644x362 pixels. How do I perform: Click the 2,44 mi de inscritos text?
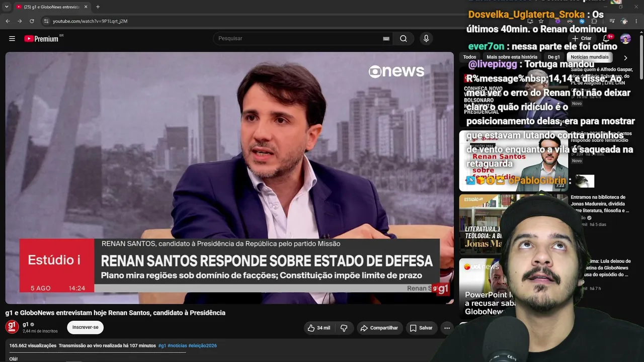click(40, 331)
